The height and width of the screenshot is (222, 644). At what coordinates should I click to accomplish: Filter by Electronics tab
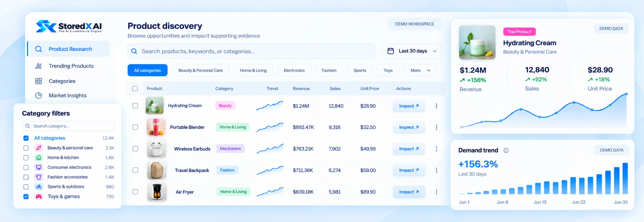[x=294, y=70]
